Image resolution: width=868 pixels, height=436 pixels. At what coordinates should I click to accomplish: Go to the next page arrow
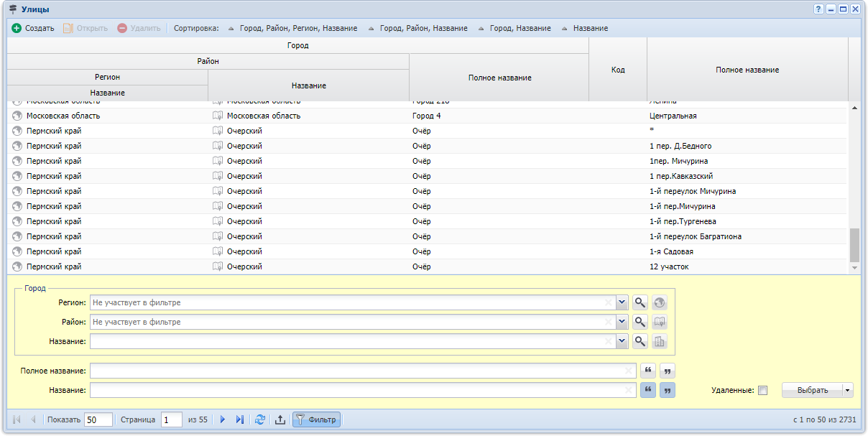point(223,419)
